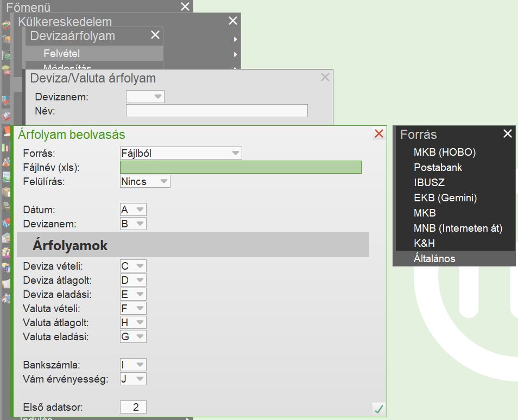The height and width of the screenshot is (420, 518).
Task: Click the Első adatsor number field
Action: point(133,408)
